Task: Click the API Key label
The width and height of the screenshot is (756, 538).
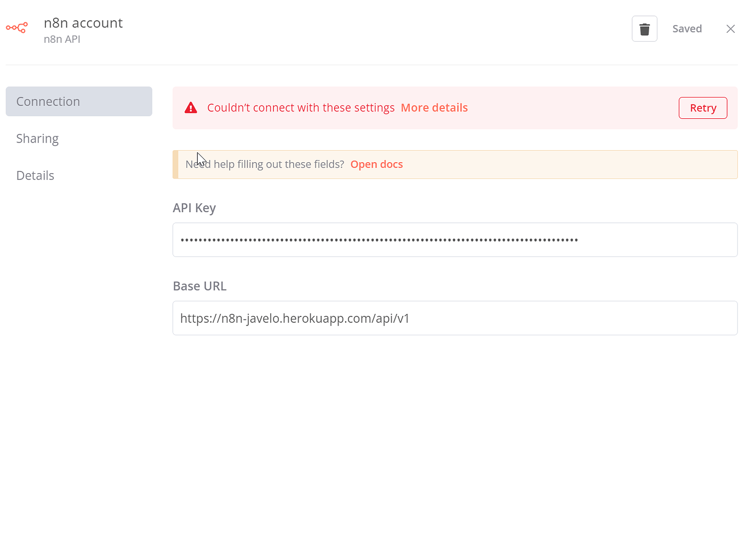Action: [194, 208]
